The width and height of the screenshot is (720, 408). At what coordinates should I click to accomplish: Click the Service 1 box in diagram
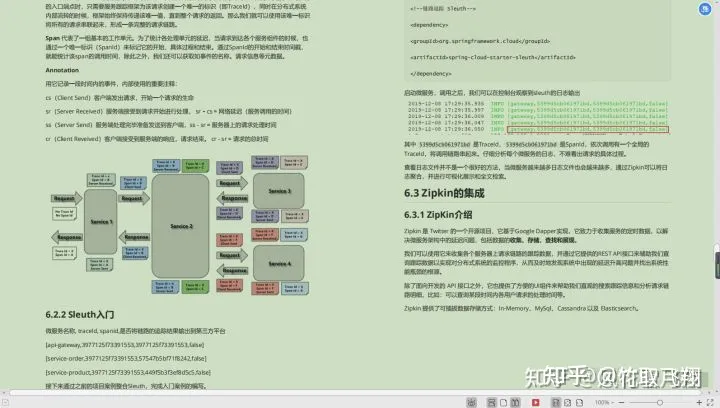point(101,222)
